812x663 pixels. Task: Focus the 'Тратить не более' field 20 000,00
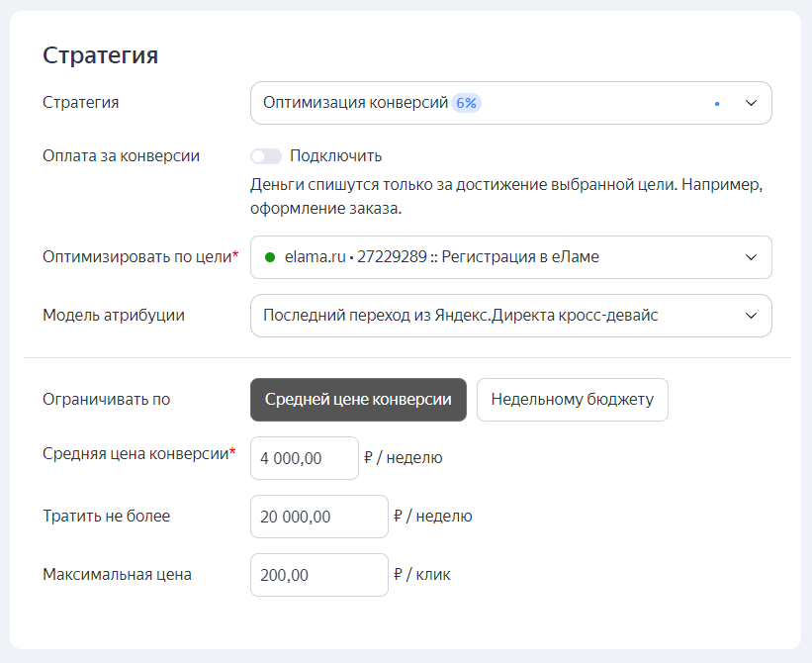[x=318, y=517]
